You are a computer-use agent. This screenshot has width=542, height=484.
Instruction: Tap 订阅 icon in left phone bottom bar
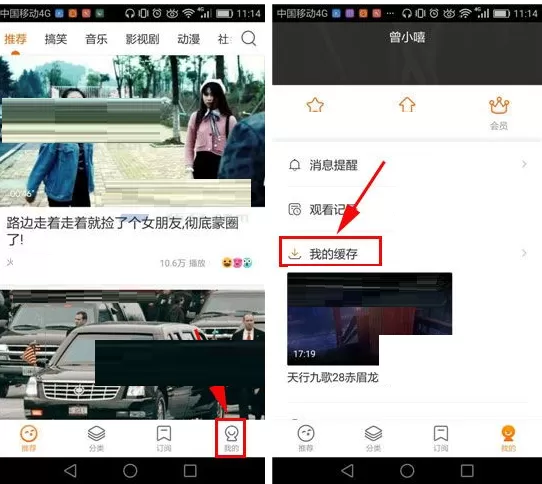pos(164,438)
